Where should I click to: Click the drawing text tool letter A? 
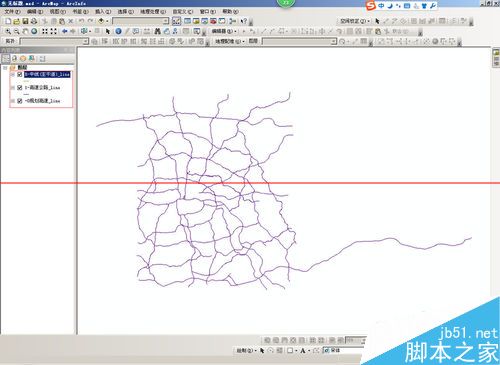(303, 350)
